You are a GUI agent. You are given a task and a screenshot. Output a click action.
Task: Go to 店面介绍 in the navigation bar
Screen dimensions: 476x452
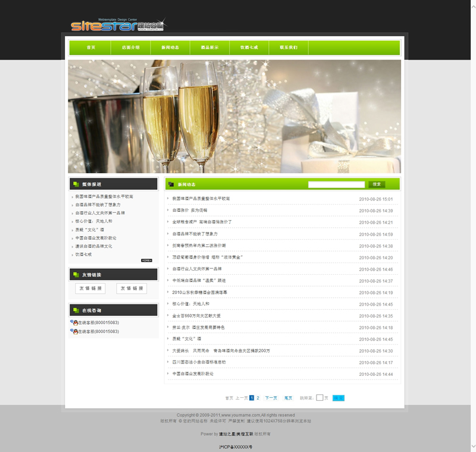[x=130, y=48]
